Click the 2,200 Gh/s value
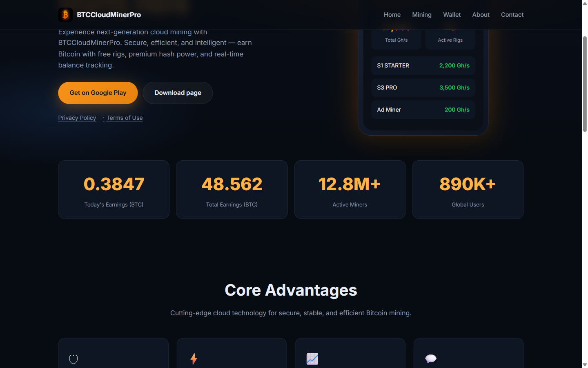This screenshot has height=368, width=588. click(454, 65)
